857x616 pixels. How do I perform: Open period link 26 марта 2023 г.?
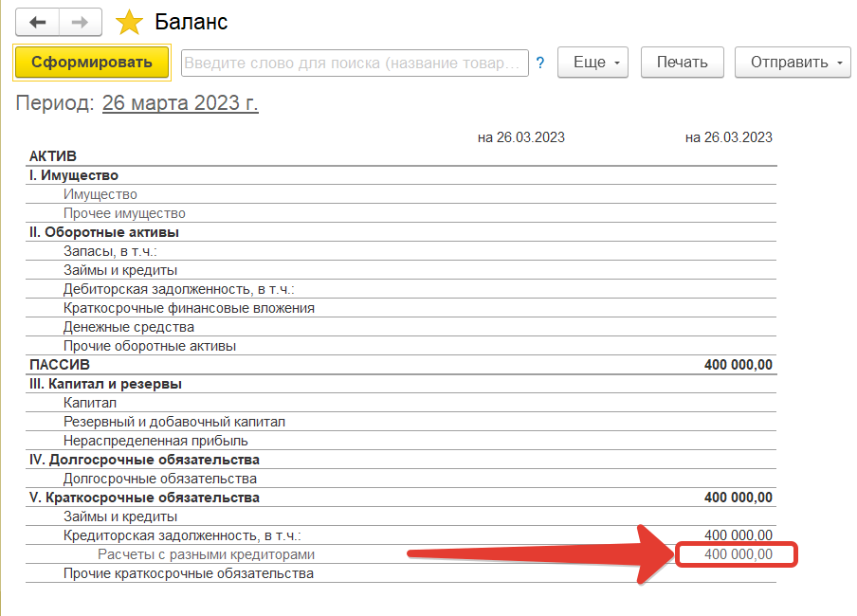click(x=180, y=103)
